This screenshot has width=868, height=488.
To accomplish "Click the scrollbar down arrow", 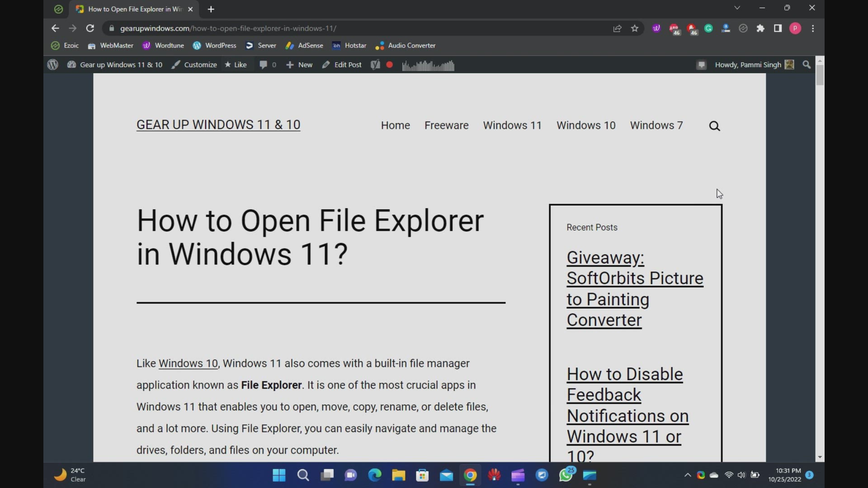I will [820, 457].
